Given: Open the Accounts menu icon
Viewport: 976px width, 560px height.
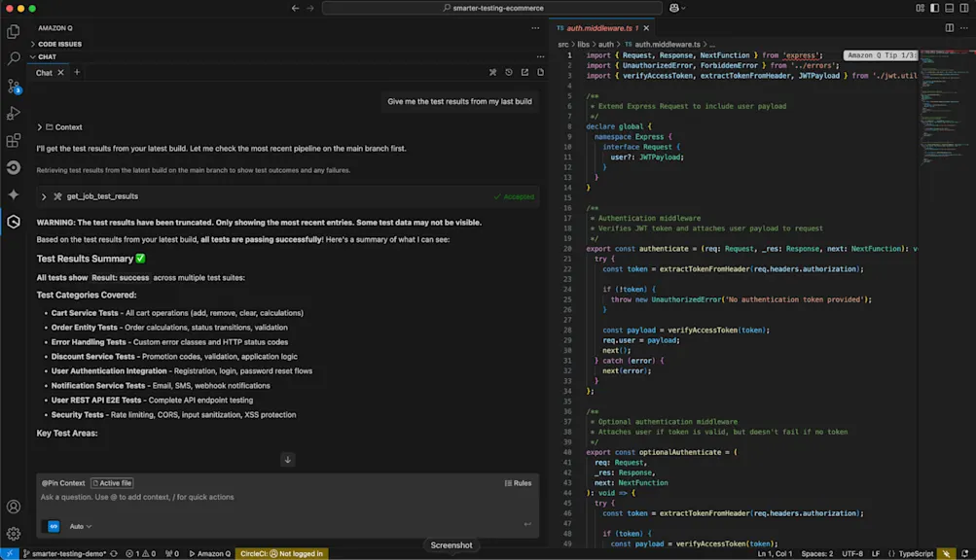Looking at the screenshot, I should pyautogui.click(x=13, y=507).
